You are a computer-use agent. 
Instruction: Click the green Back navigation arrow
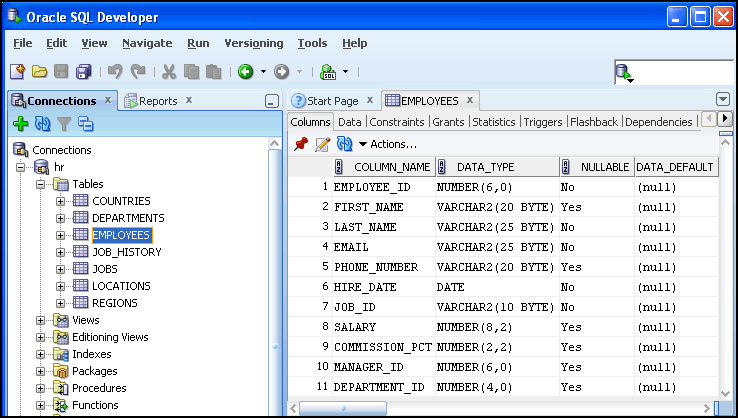click(x=245, y=71)
